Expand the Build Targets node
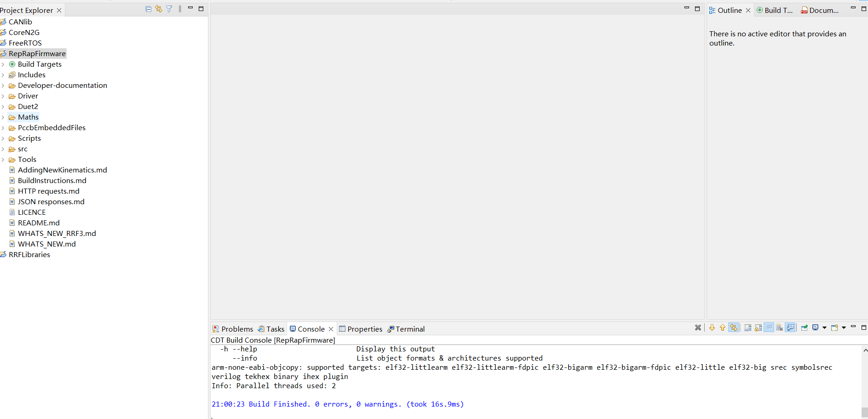The height and width of the screenshot is (419, 868). point(3,64)
